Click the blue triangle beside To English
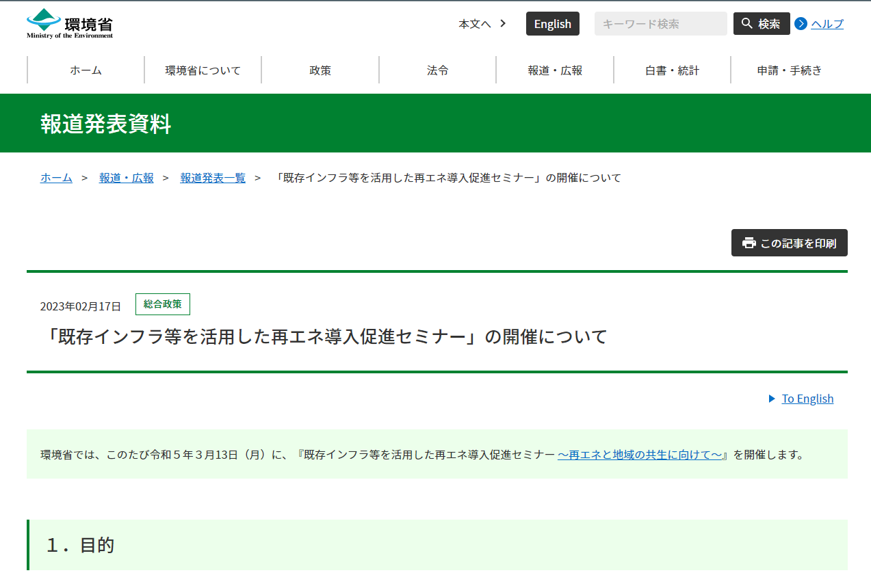Image resolution: width=871 pixels, height=588 pixels. (772, 399)
